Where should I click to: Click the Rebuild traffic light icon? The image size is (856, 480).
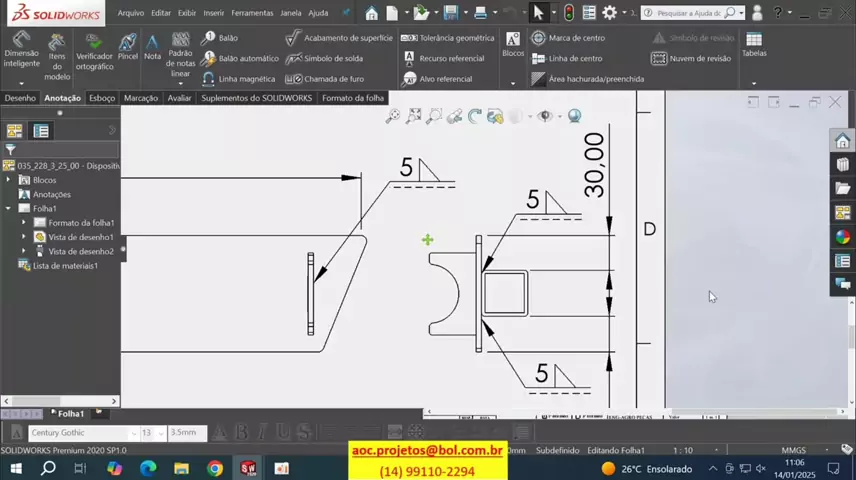point(569,13)
